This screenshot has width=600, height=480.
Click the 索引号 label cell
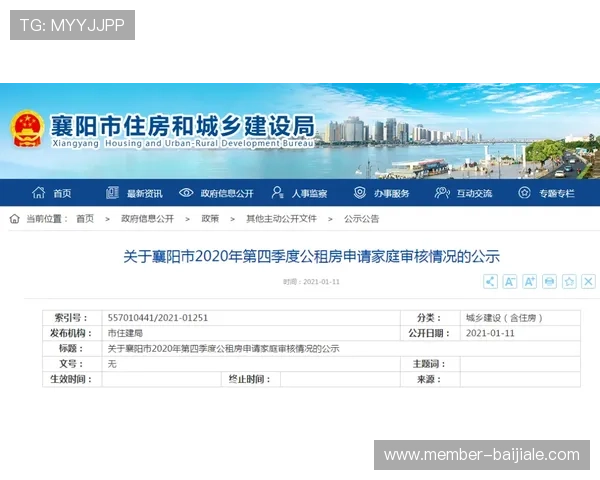72,318
